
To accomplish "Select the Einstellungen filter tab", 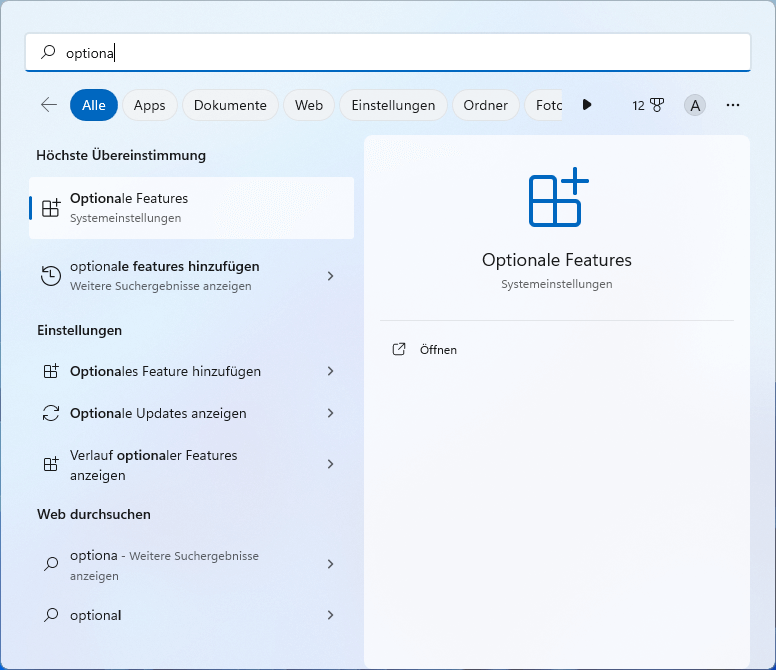I will 393,105.
